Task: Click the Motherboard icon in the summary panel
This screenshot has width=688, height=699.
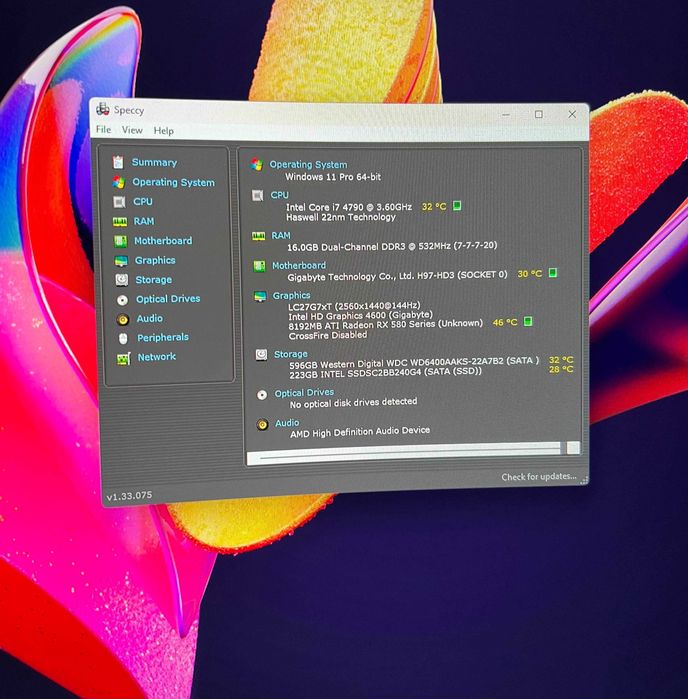Action: 259,266
